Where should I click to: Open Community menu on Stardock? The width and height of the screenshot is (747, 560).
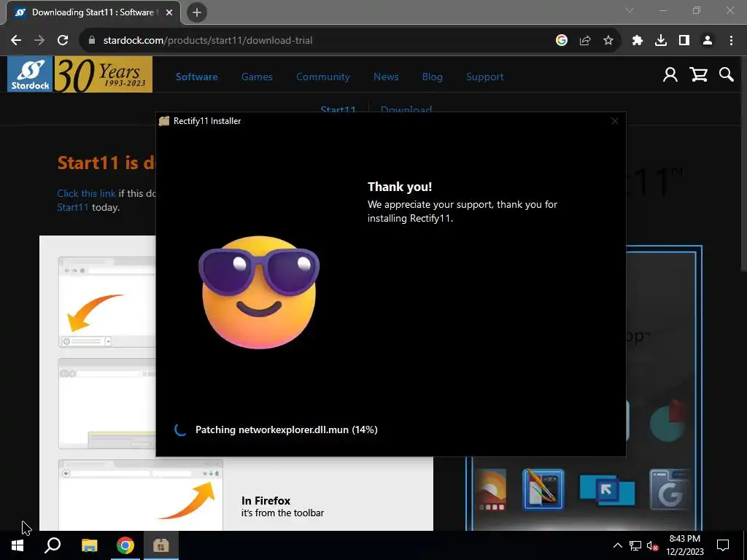pyautogui.click(x=323, y=77)
